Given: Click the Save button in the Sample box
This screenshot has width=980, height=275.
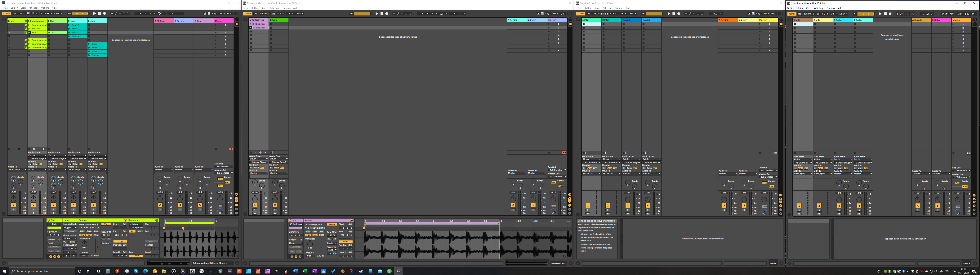Looking at the screenshot, I should pos(89,231).
